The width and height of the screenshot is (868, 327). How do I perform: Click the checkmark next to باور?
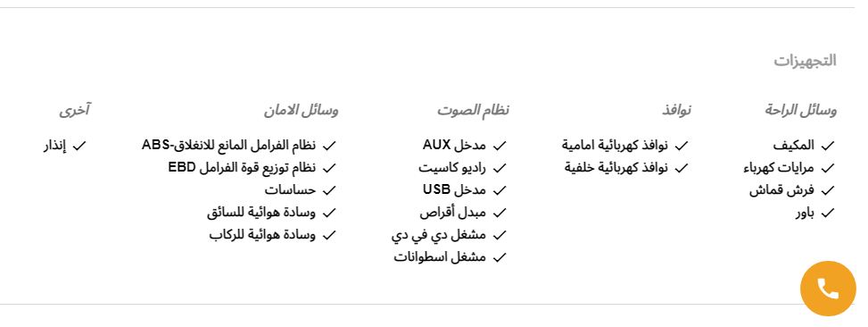828,213
